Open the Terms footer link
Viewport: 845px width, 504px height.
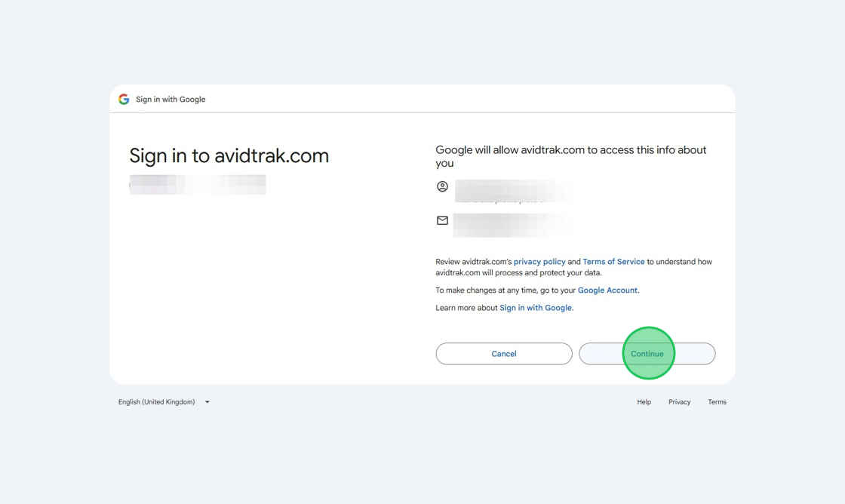[717, 402]
